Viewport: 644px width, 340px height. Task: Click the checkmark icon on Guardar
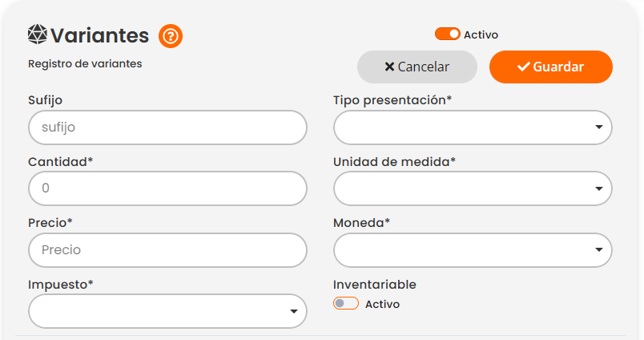(x=524, y=67)
